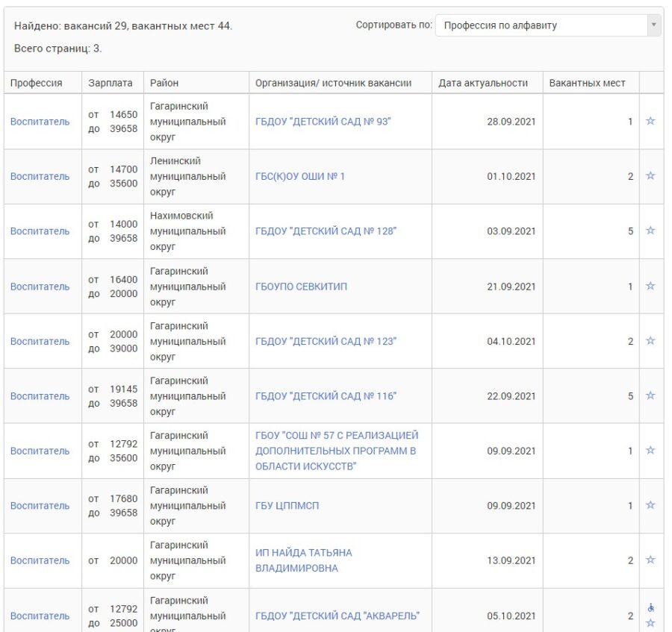
Task: Open Воспитатель vacancy in the ГБУ ЦППМСП row
Action: [40, 506]
